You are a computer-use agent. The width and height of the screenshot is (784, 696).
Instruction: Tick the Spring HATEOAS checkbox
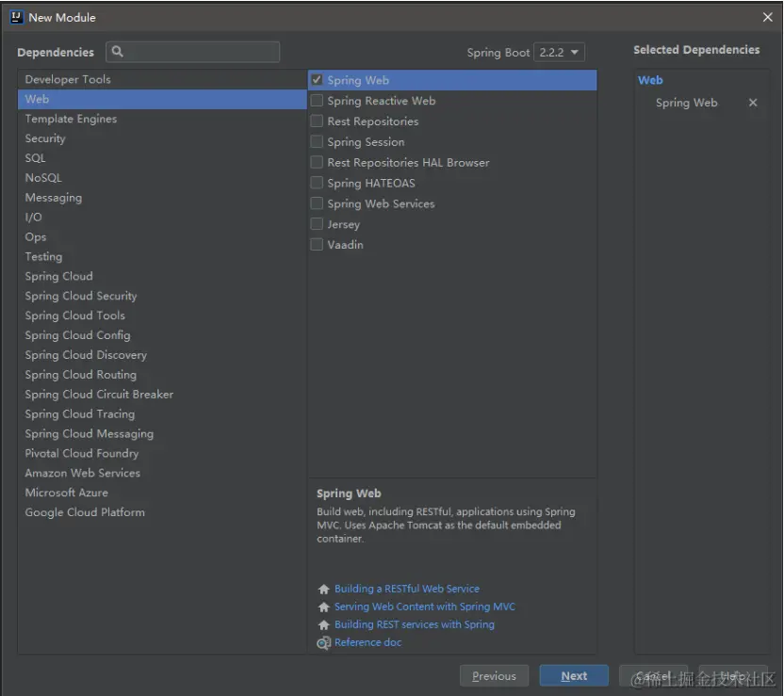click(x=317, y=183)
